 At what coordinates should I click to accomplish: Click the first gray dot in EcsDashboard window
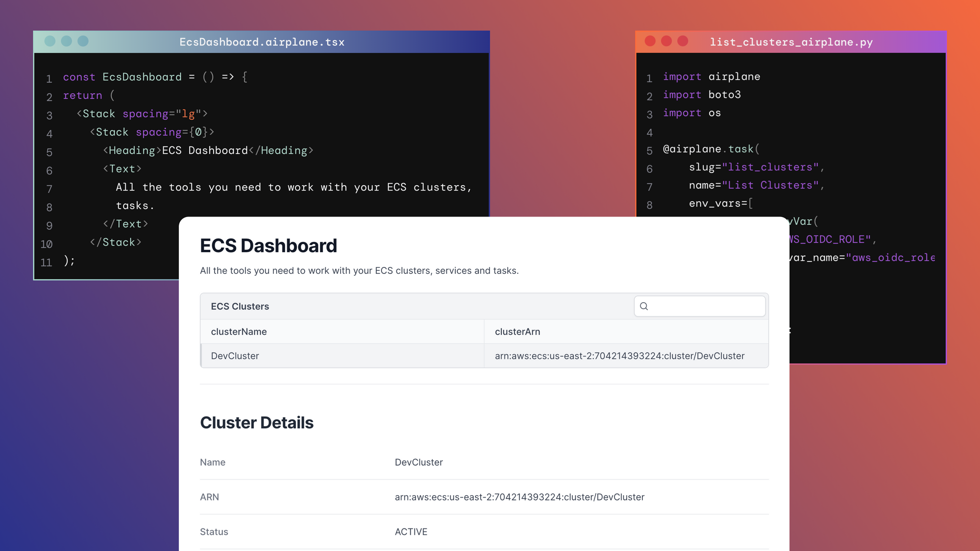[x=50, y=41]
